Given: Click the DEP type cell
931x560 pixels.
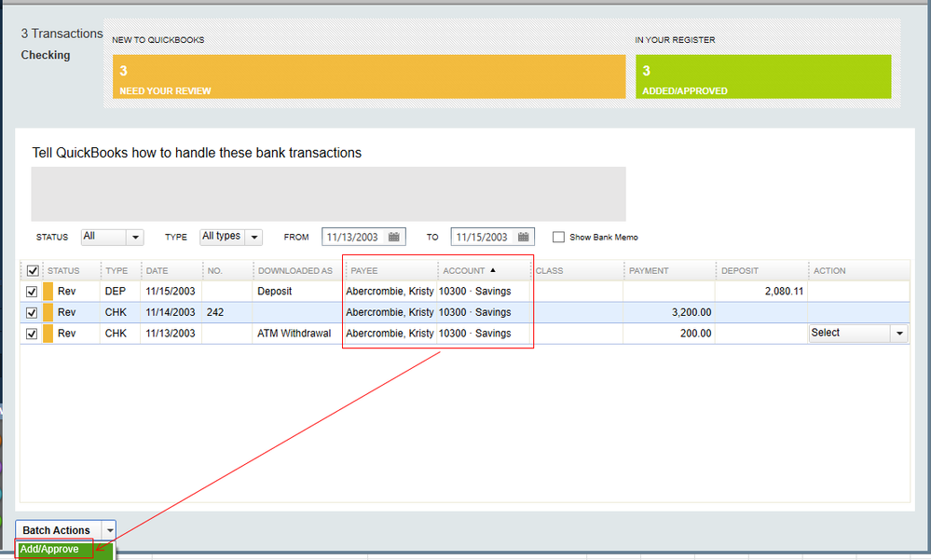Looking at the screenshot, I should click(x=120, y=292).
